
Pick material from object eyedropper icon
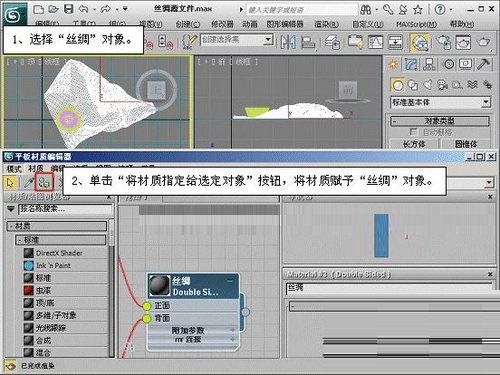pyautogui.click(x=29, y=182)
